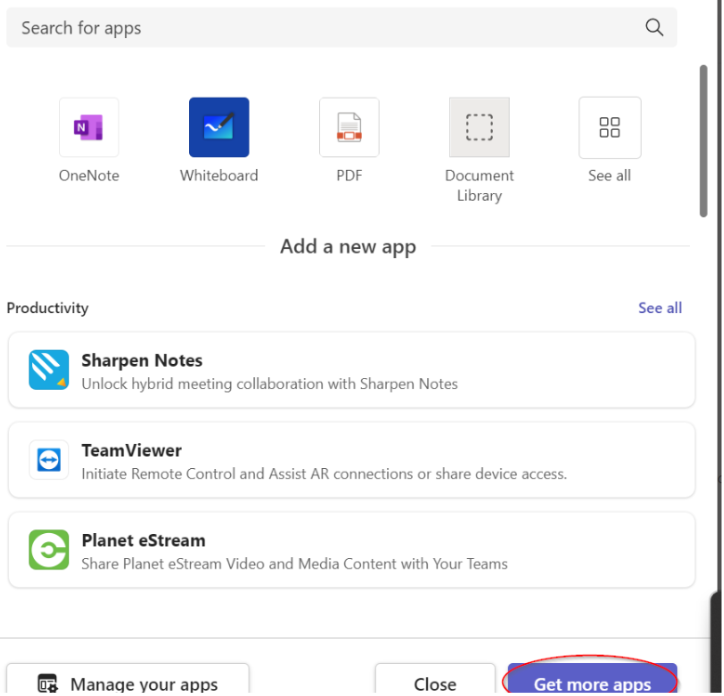Close the add app dialog

(x=435, y=679)
